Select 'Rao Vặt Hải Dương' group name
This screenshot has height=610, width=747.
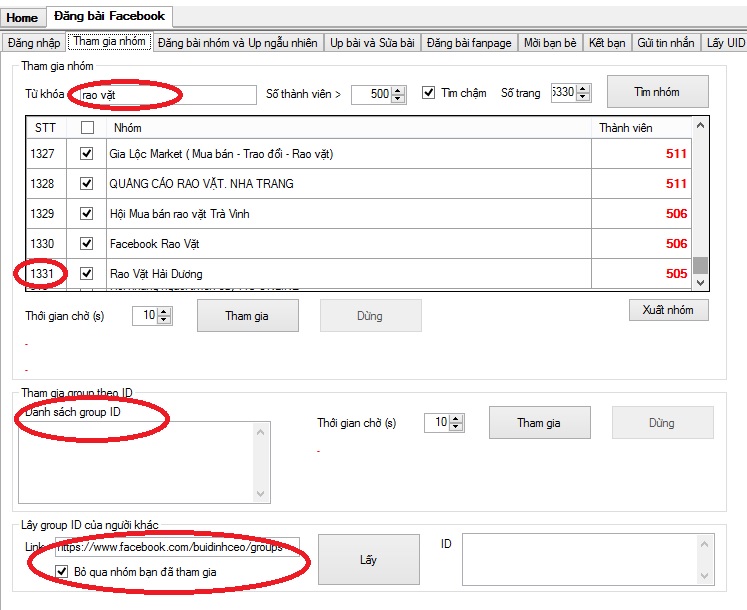[x=156, y=274]
